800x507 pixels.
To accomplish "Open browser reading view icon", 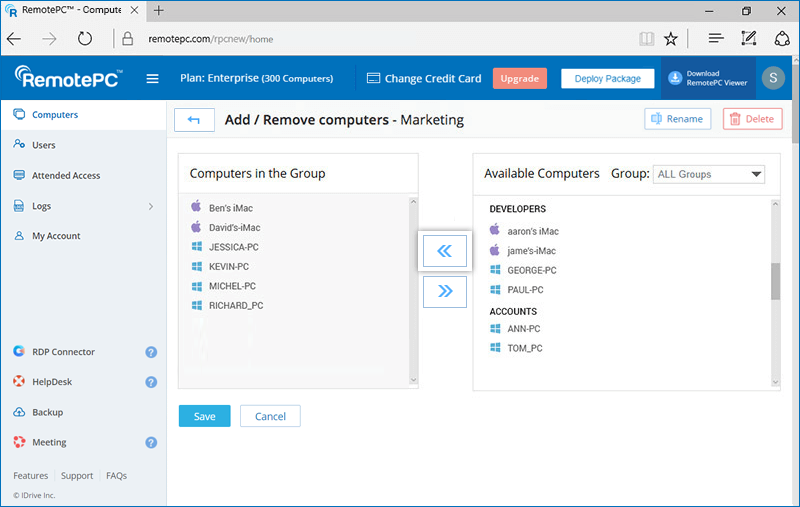I will click(646, 39).
